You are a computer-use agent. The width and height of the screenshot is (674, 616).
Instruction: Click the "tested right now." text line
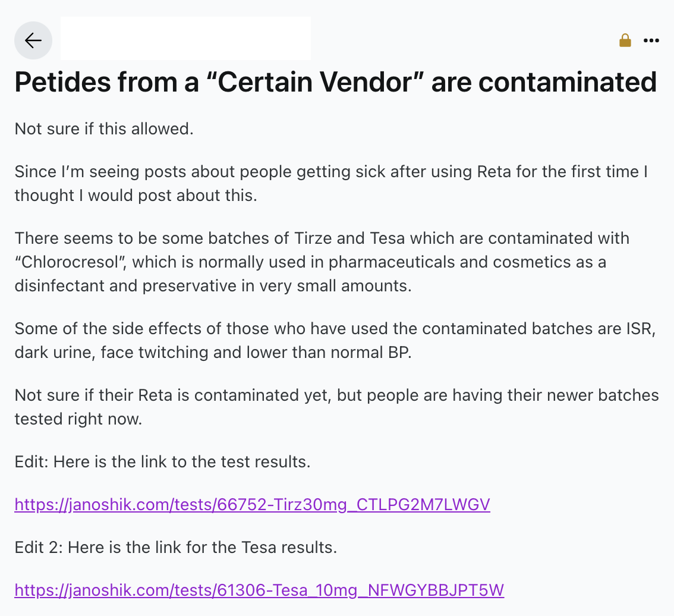pos(78,419)
